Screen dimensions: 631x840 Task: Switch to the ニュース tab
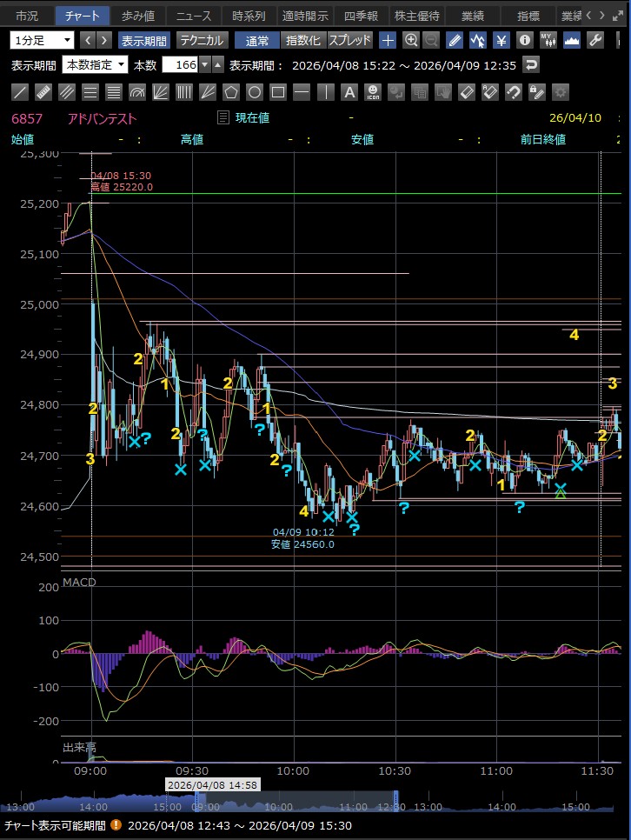click(x=194, y=16)
